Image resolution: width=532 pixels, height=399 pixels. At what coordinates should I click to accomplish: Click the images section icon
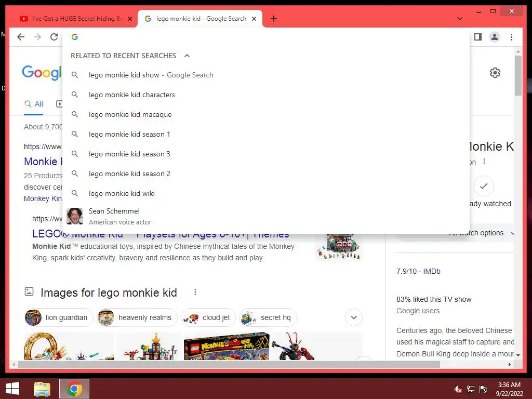[29, 291]
